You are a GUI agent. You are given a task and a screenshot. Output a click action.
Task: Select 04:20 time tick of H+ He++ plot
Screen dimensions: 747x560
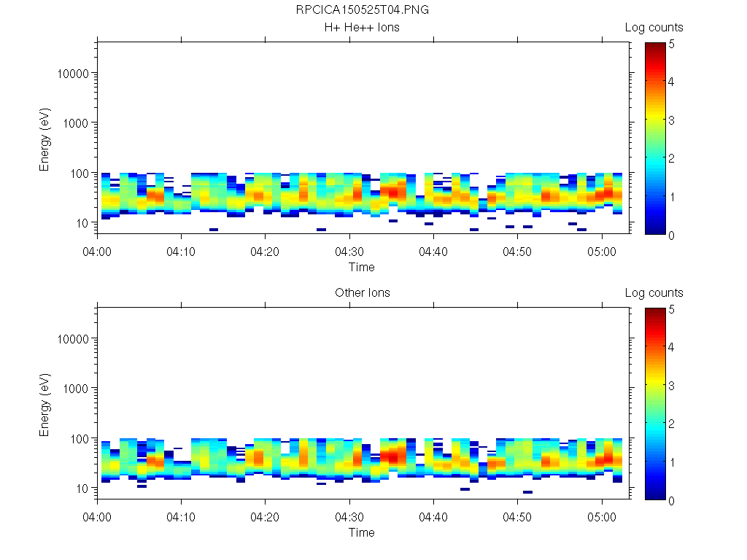[265, 252]
